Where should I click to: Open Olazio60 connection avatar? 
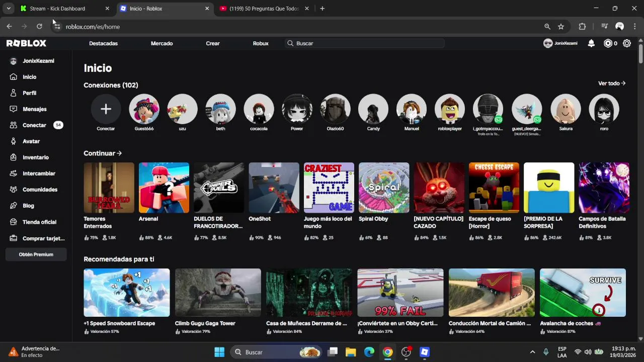335,109
